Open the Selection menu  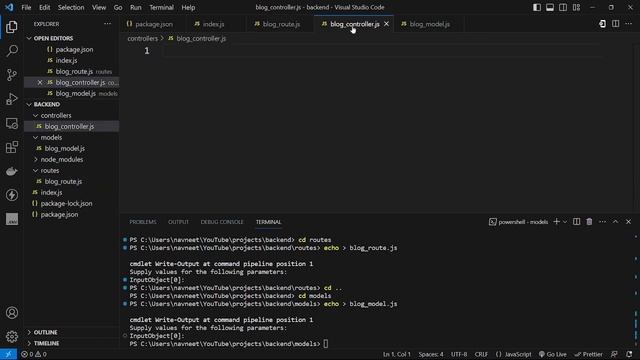click(x=71, y=7)
